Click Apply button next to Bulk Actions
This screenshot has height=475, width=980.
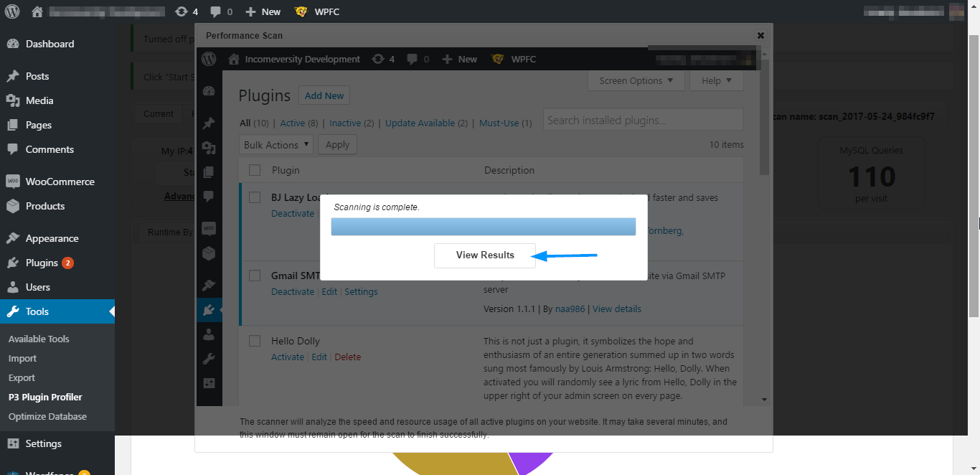(337, 145)
